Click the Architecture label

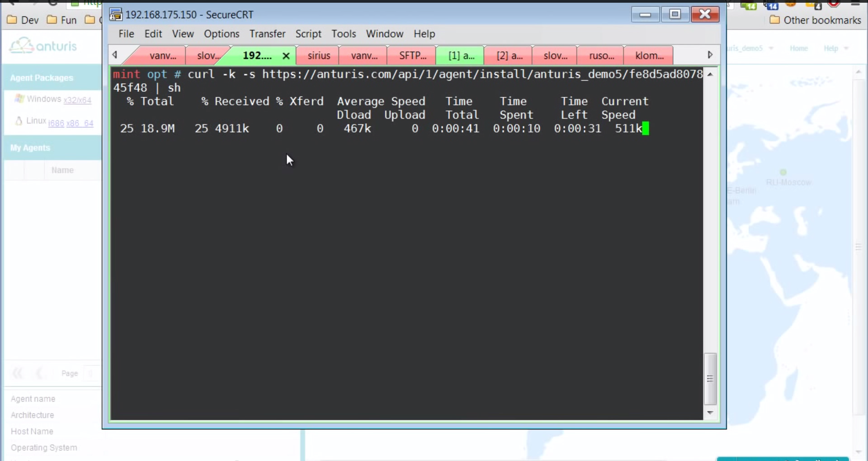point(32,415)
